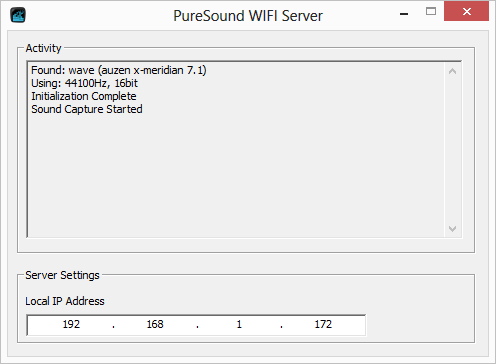Click the 'Local IP Address' label
Viewport: 496px width, 364px height.
point(65,301)
